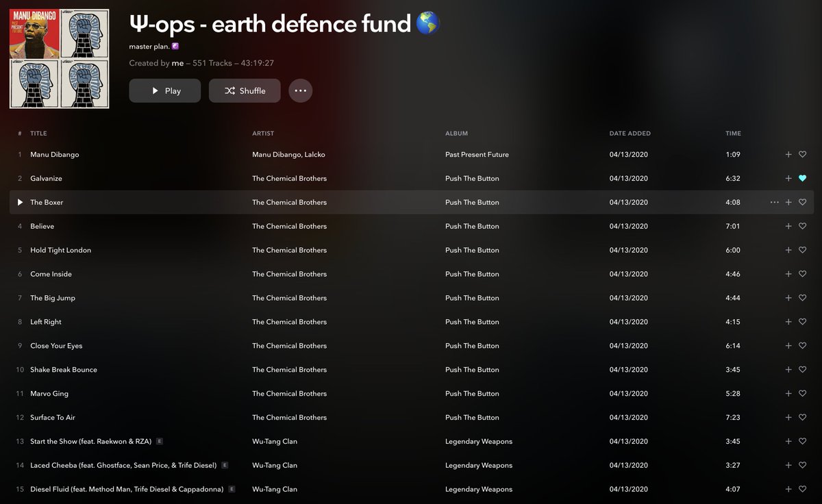Favorite The Boxer track
Screen dimensions: 822x504
(802, 203)
